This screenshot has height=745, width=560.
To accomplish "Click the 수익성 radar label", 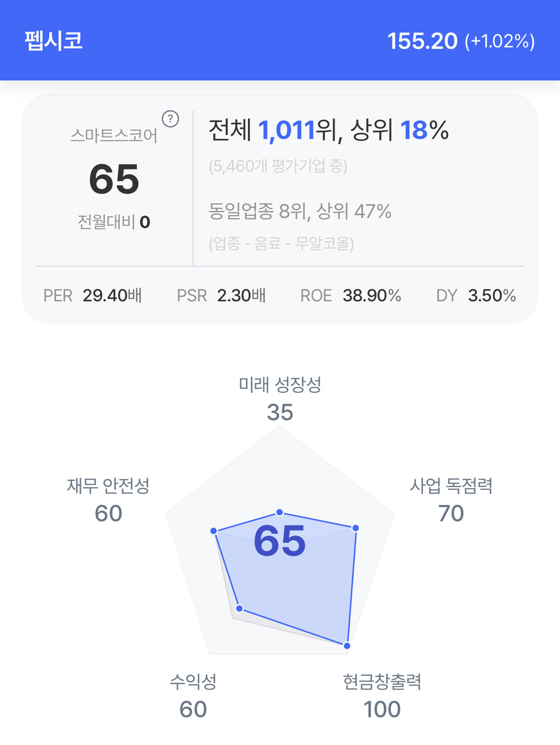I will (193, 682).
